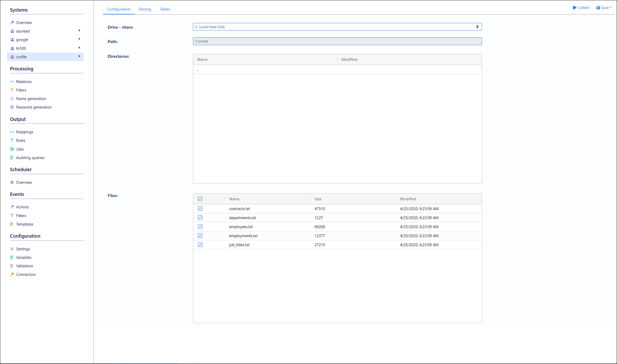Click the Templates icon under Events
617x364 pixels.
12,224
